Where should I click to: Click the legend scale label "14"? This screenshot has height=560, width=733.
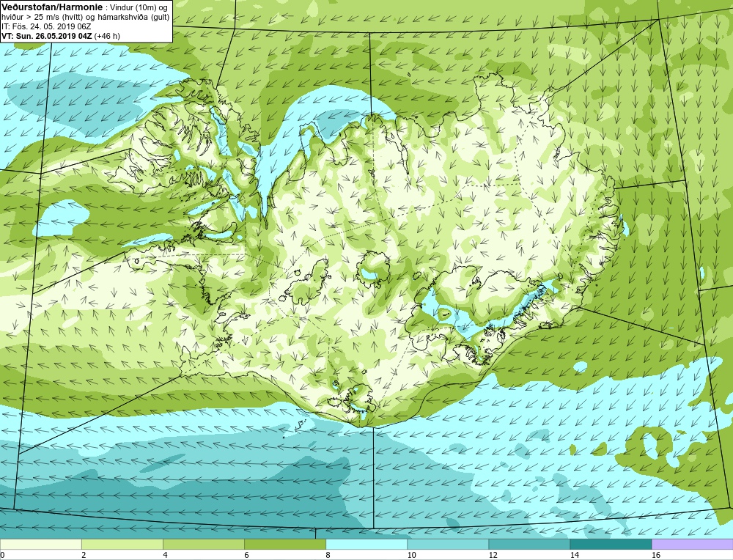(574, 555)
